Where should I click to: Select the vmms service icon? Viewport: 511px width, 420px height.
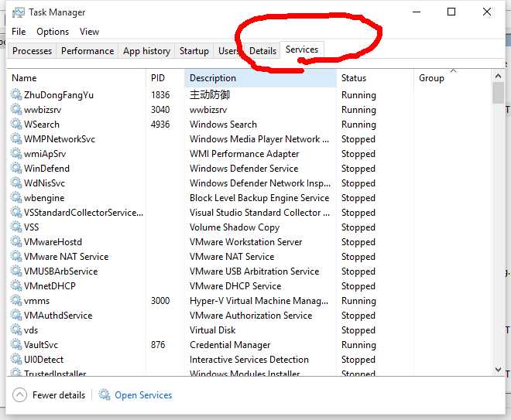tap(16, 300)
